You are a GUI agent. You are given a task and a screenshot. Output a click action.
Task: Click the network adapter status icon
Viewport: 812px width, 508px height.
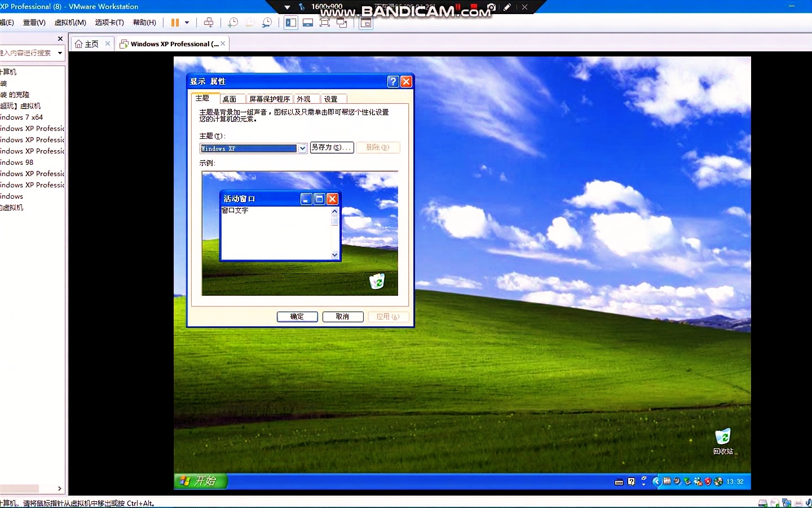coord(787,503)
